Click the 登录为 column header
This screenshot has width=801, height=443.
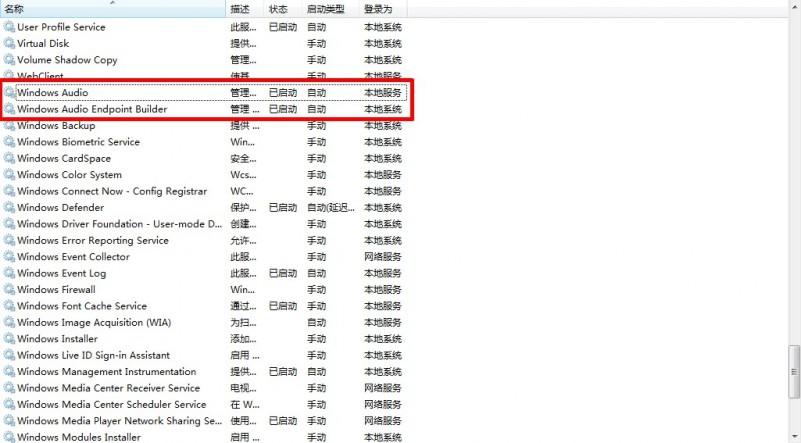(x=378, y=8)
